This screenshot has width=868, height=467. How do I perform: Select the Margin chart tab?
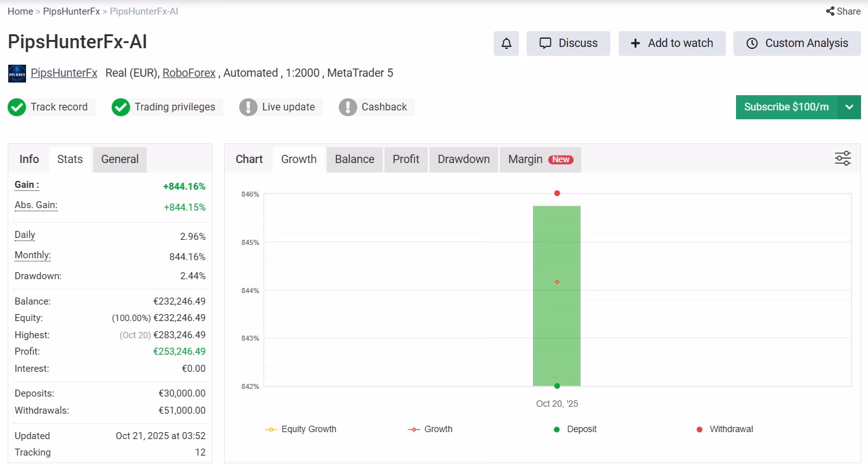pos(541,159)
